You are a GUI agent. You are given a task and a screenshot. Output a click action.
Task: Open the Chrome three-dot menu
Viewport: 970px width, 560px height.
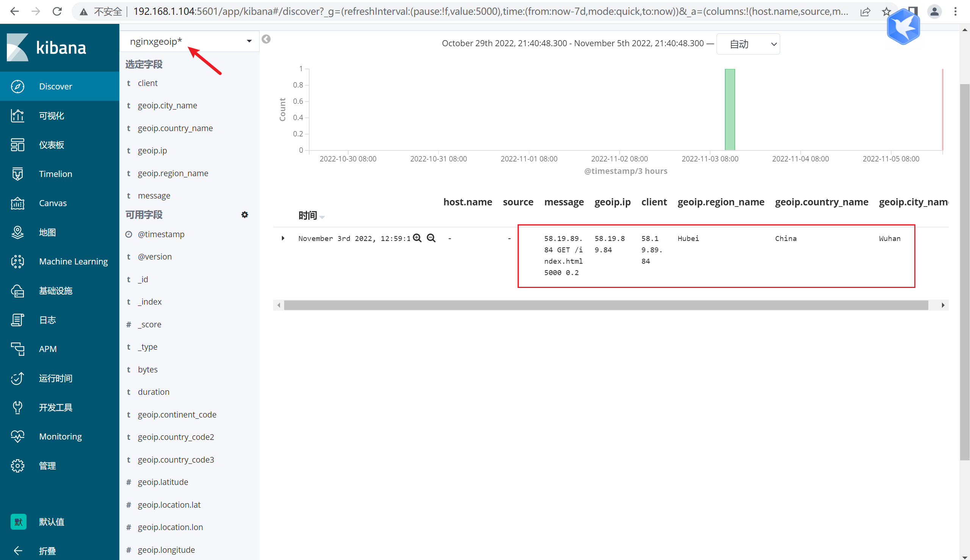click(955, 11)
